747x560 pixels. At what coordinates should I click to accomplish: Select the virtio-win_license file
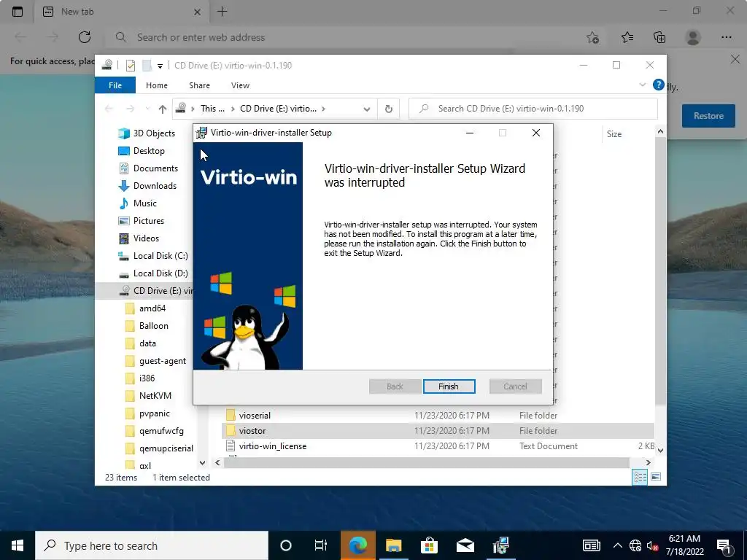[x=438, y=446]
